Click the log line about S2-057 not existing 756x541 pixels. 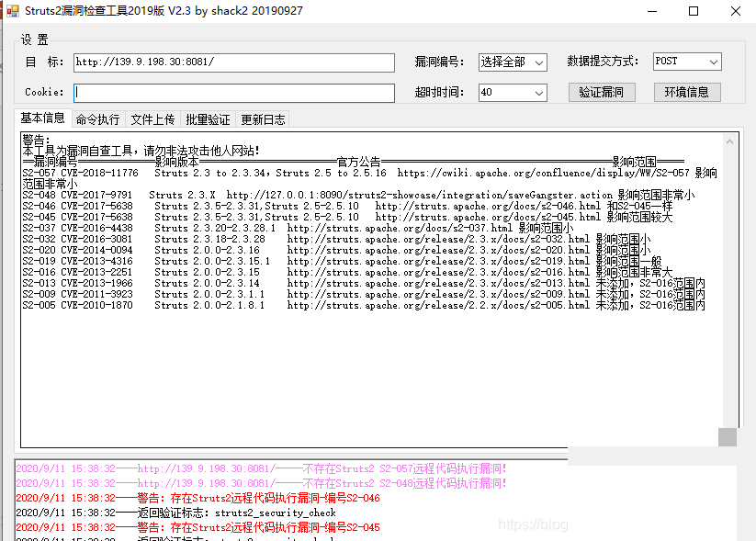[261, 468]
